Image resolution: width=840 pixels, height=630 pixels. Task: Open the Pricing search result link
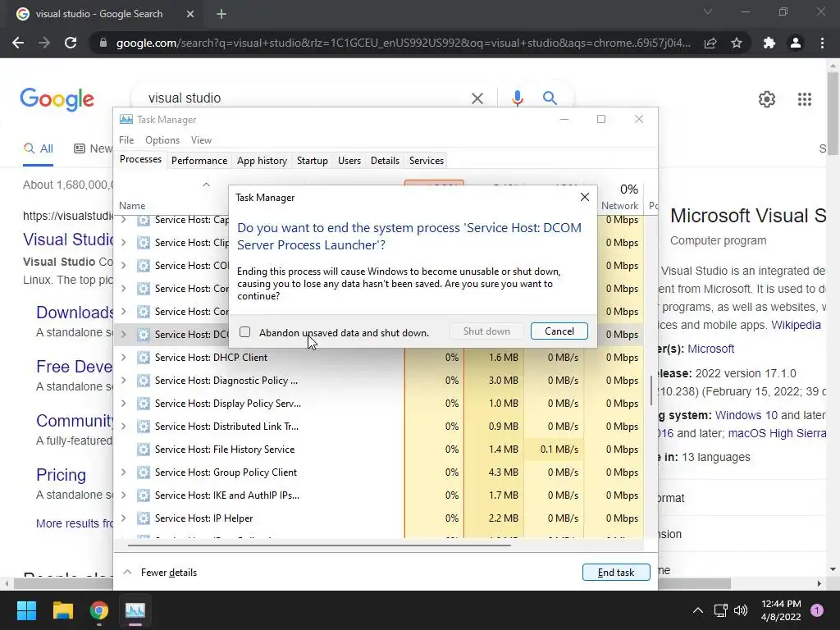61,475
